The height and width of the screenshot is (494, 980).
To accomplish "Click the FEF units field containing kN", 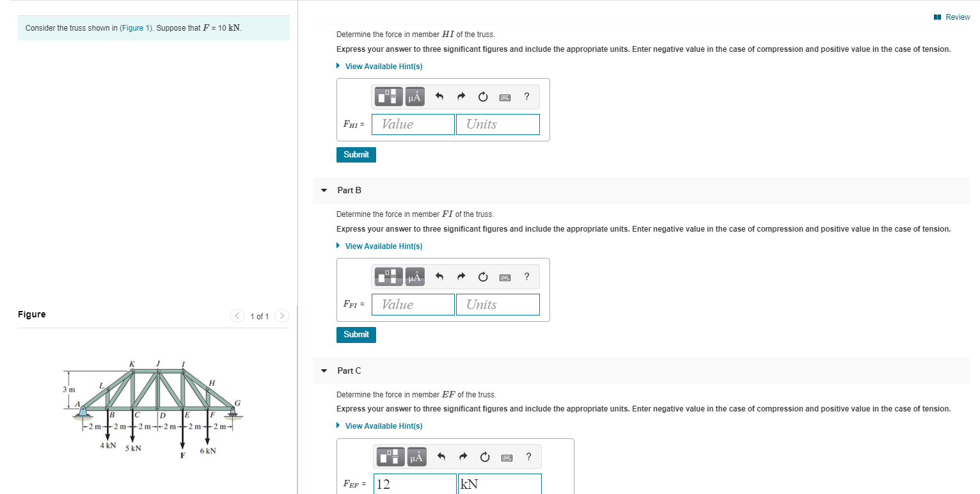I will 500,484.
